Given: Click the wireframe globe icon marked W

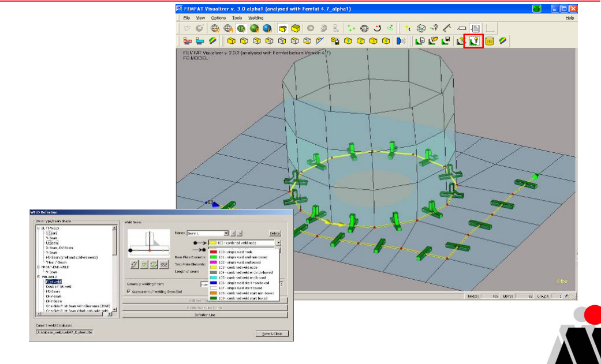Looking at the screenshot, I should [215, 28].
